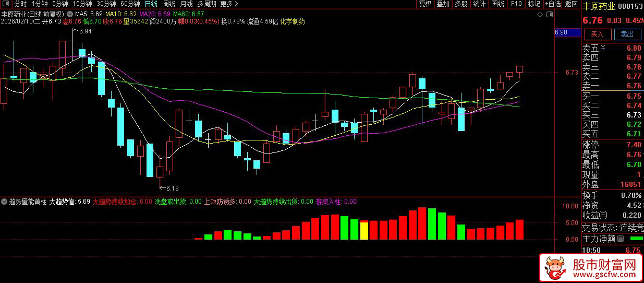Expand the 更多 periods menu

pos(229,4)
